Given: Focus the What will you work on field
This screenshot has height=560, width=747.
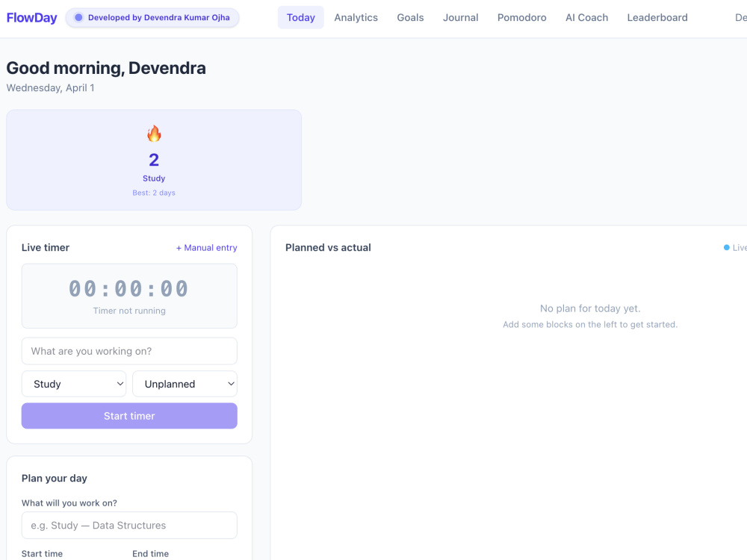Looking at the screenshot, I should click(129, 525).
